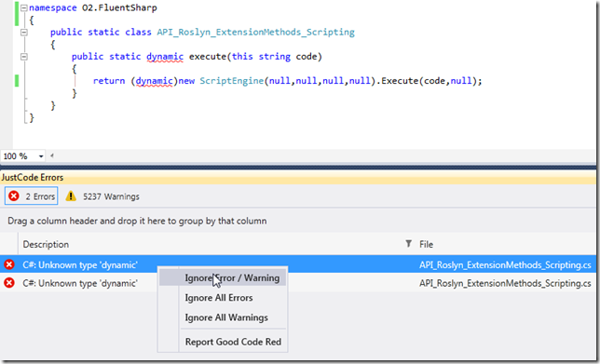This screenshot has width=600, height=364.
Task: Choose Ignore All Warnings menu entry
Action: pyautogui.click(x=226, y=317)
